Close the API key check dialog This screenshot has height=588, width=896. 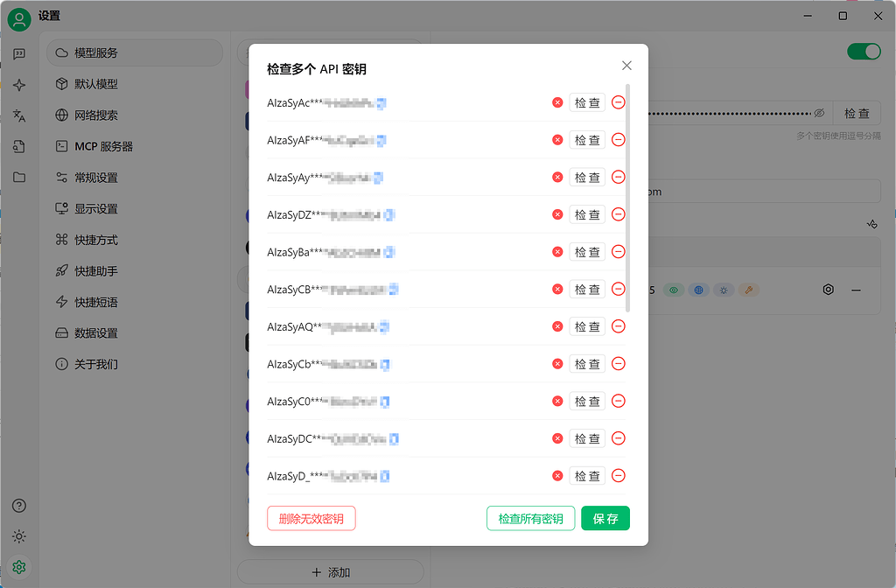pos(626,66)
